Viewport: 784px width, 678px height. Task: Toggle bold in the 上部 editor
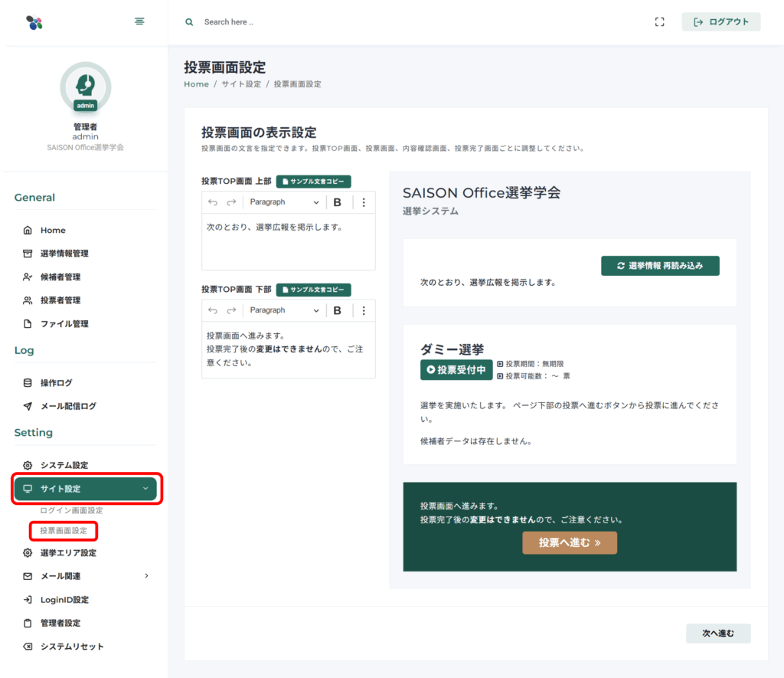pos(338,202)
